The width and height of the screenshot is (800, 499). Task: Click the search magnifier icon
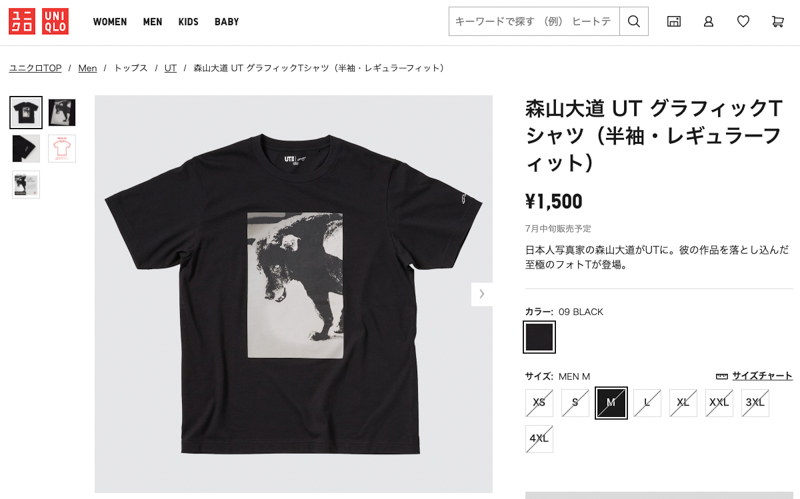click(x=634, y=21)
